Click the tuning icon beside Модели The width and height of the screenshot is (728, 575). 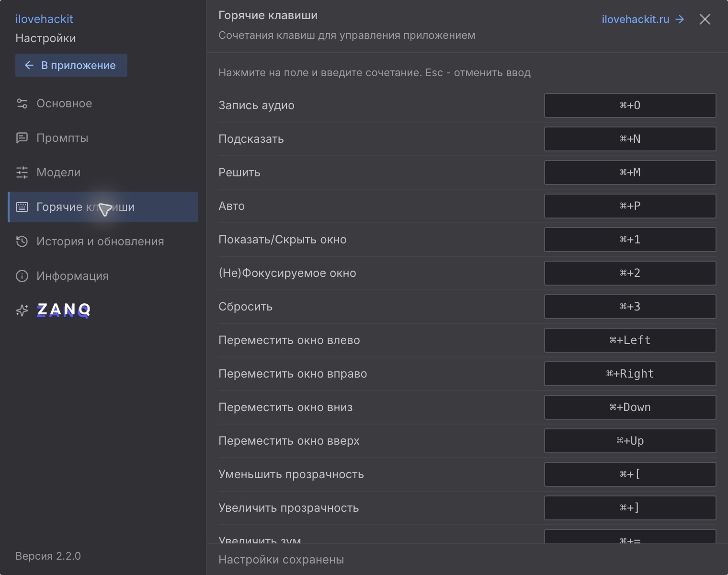pos(22,172)
